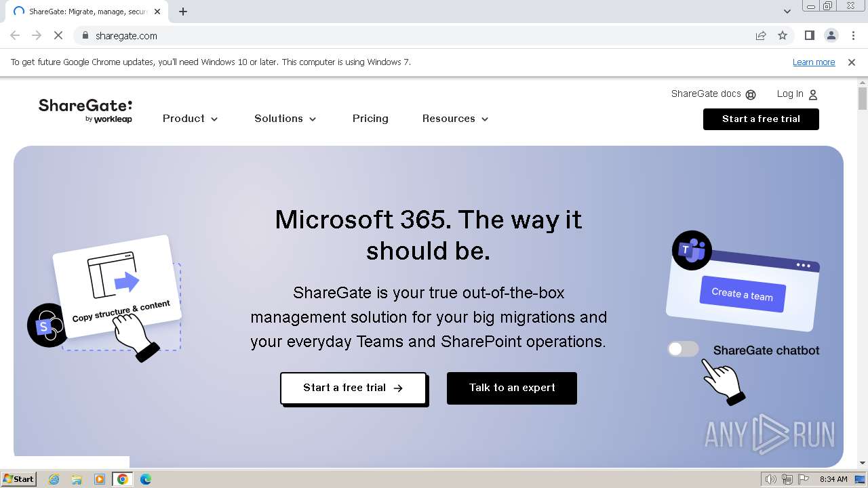This screenshot has width=868, height=488.
Task: Expand the Solutions menu
Action: (285, 119)
